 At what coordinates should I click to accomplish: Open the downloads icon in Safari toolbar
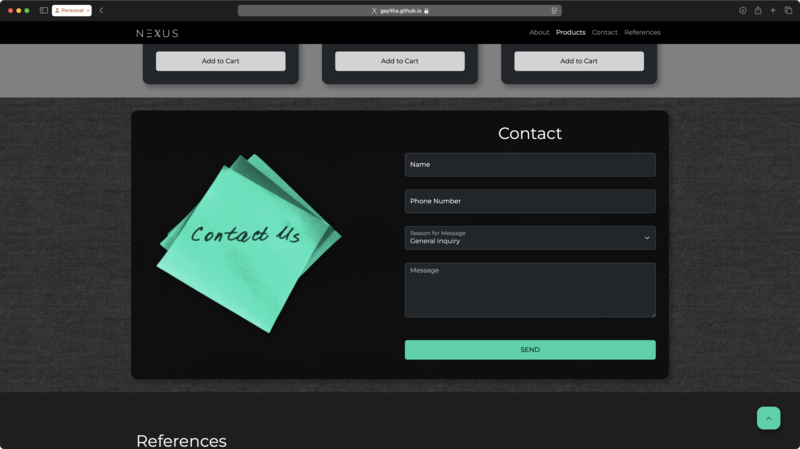743,10
